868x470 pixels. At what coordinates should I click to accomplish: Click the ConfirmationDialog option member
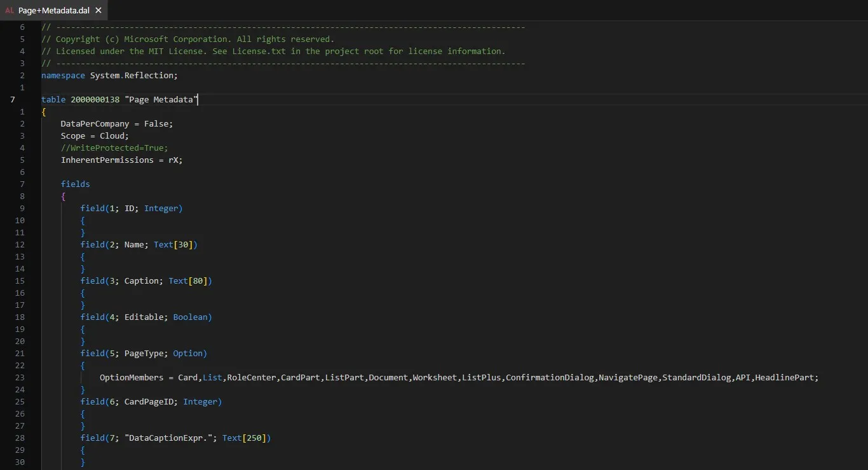[x=550, y=377]
